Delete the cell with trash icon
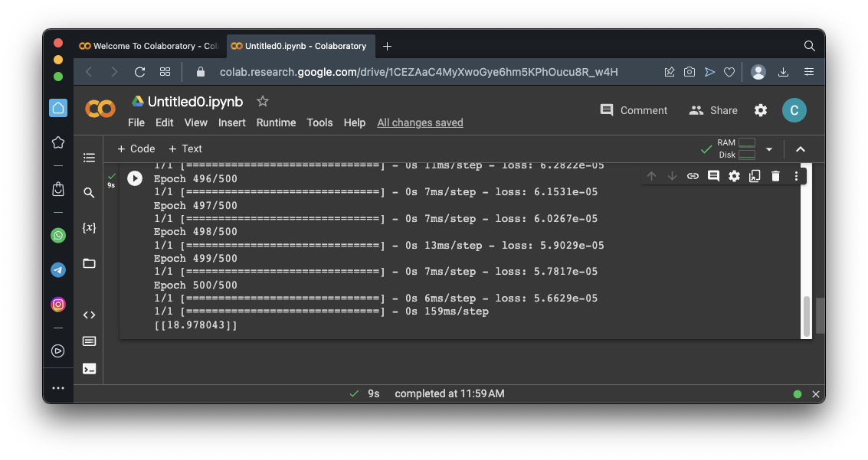 click(x=775, y=176)
